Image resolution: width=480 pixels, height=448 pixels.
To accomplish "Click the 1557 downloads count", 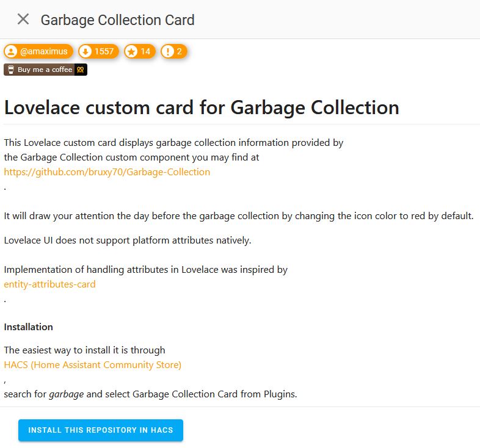I will (104, 51).
